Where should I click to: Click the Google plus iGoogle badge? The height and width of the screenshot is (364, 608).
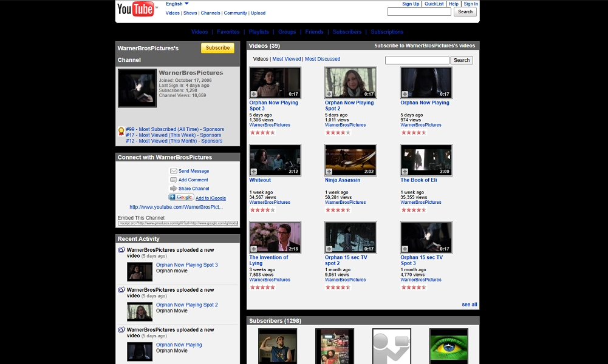(181, 197)
